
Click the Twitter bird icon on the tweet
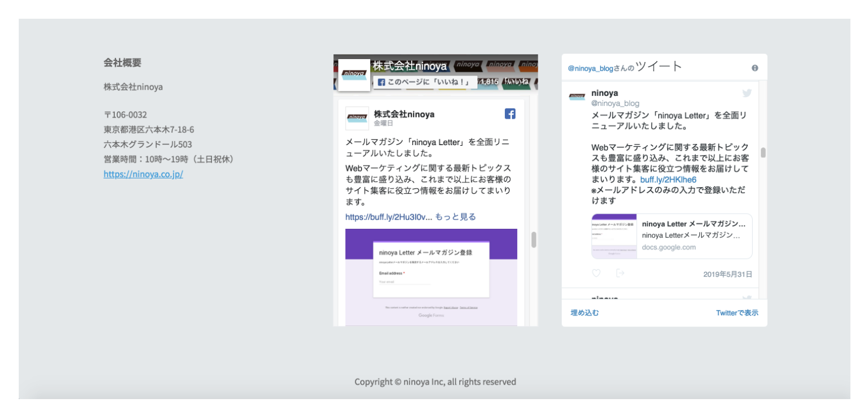[747, 92]
